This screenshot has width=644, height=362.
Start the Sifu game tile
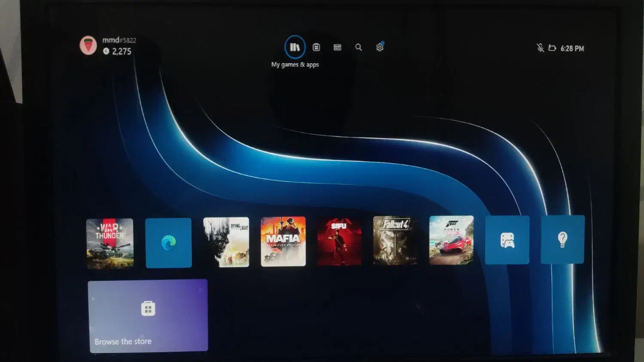click(339, 241)
